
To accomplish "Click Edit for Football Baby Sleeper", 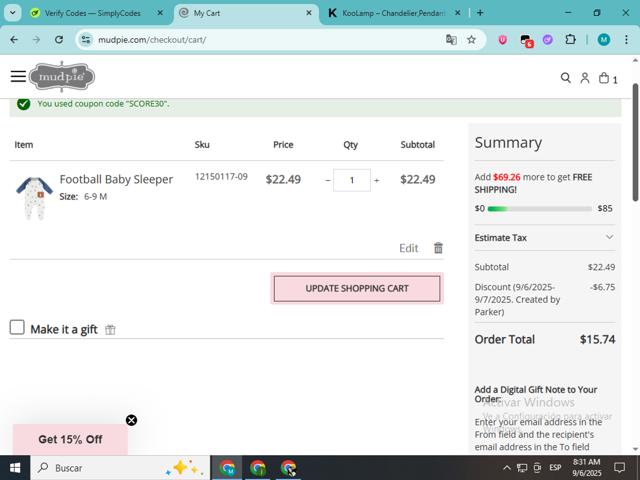I will click(409, 248).
